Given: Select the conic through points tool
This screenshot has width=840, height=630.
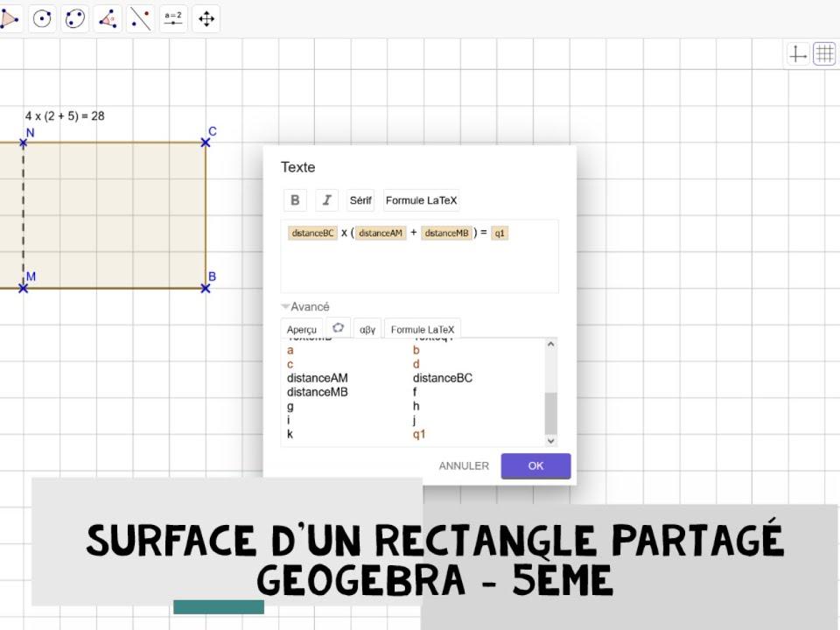Looking at the screenshot, I should (73, 17).
